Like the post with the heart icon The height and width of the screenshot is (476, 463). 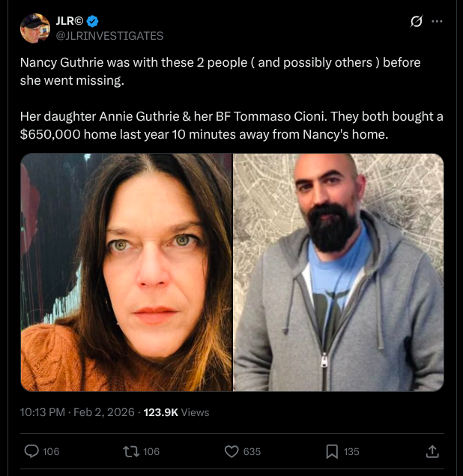click(x=231, y=451)
